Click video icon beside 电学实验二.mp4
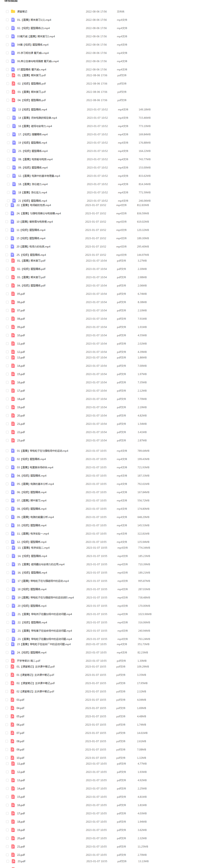This screenshot has height=868, width=201. point(13,548)
